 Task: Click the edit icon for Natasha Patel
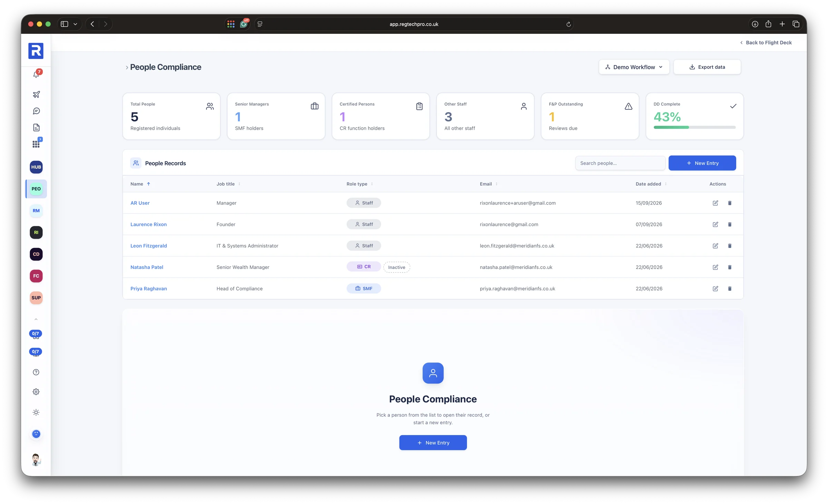coord(715,267)
